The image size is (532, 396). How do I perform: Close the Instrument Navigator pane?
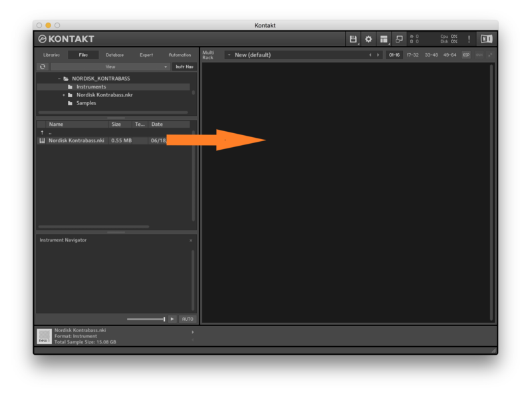[191, 240]
